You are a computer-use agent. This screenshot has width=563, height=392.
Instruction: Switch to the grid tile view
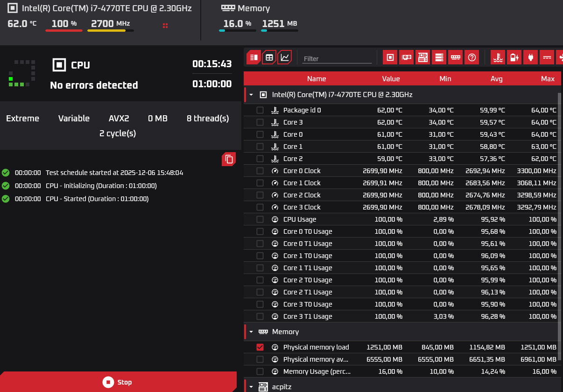pos(269,57)
